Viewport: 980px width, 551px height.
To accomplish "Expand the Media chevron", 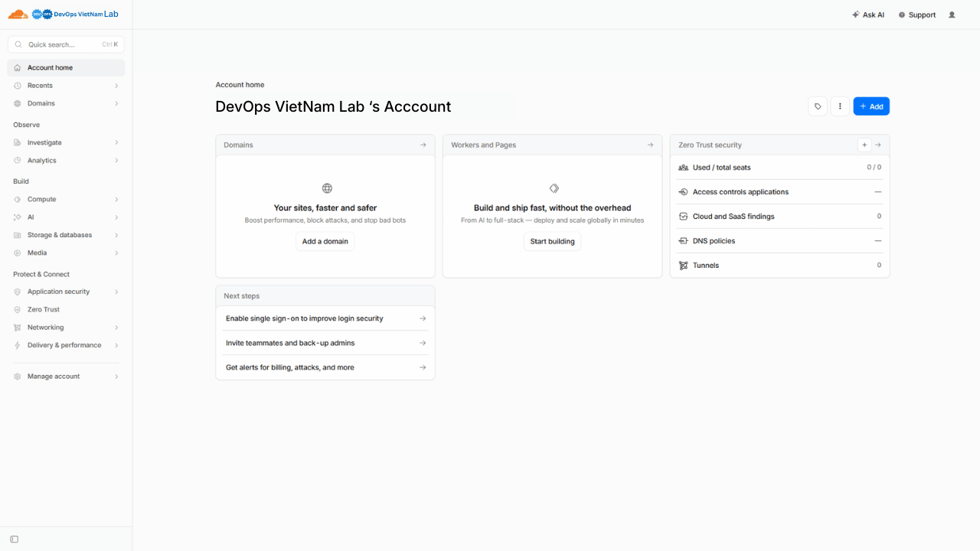I will coord(116,253).
